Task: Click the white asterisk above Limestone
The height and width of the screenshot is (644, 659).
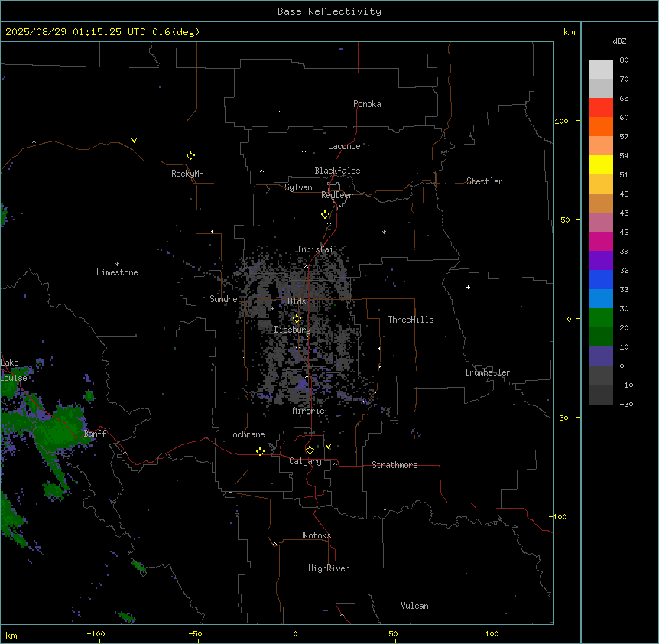Action: pyautogui.click(x=117, y=265)
